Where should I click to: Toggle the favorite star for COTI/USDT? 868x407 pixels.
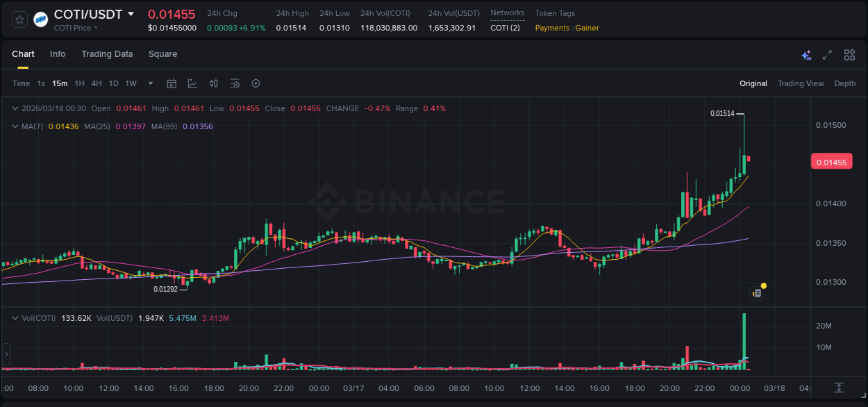19,19
